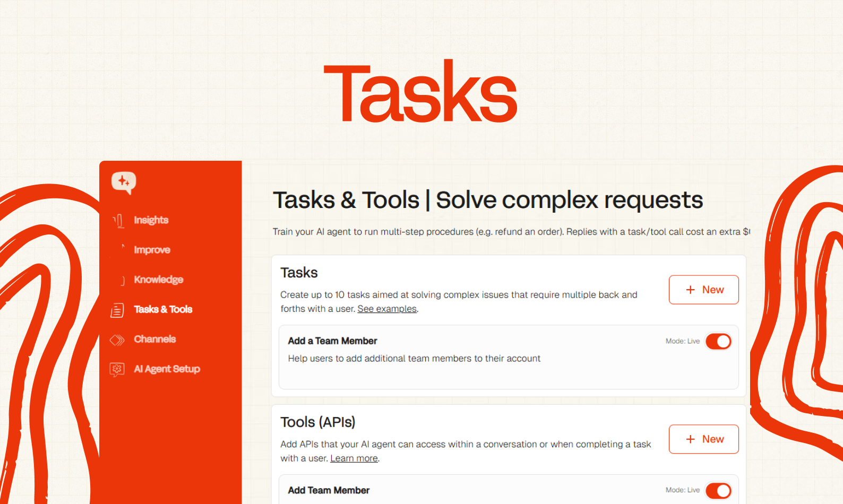Navigate to Channels

pos(154,339)
